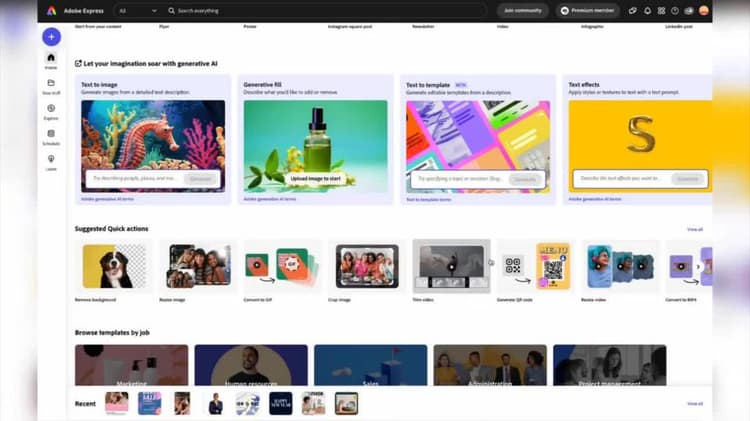
Task: Click the icon right of help
Action: pyautogui.click(x=689, y=11)
